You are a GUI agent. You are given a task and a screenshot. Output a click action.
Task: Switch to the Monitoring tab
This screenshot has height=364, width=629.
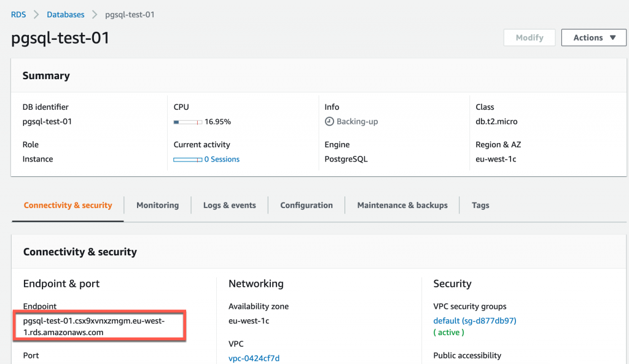tap(157, 205)
